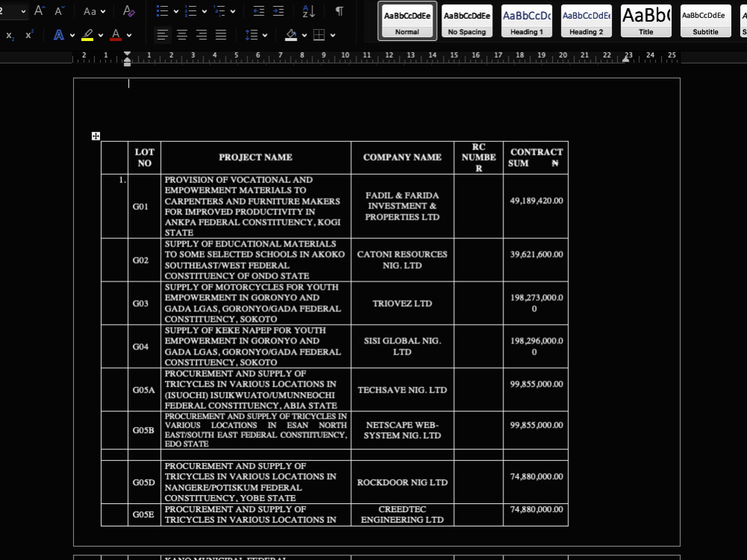
Task: Apply the Subtitle style
Action: tap(706, 21)
